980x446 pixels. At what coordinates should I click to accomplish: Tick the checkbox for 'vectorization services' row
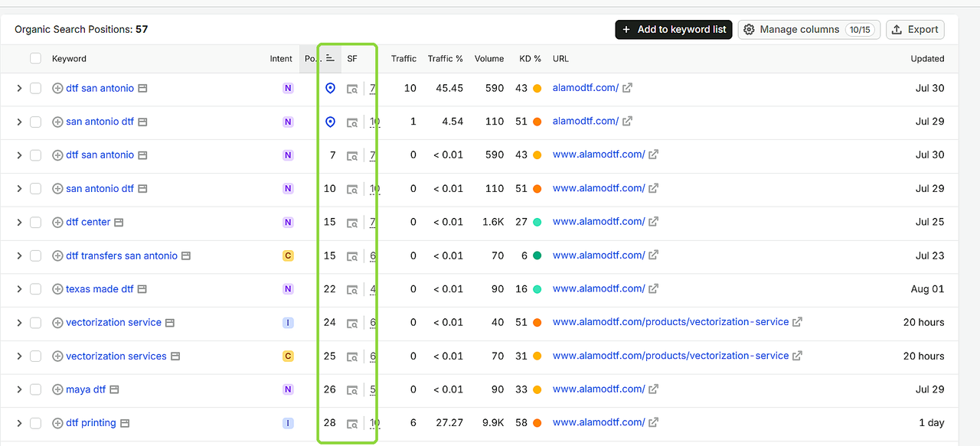coord(35,356)
